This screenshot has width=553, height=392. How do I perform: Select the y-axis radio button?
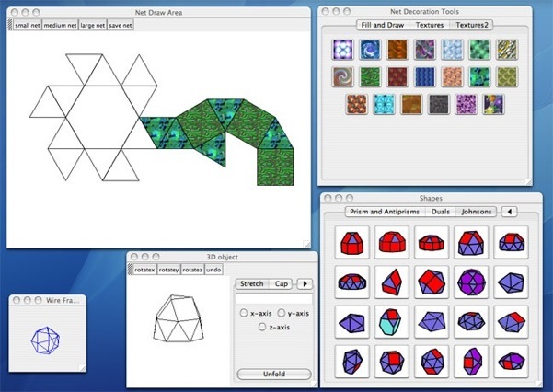281,313
